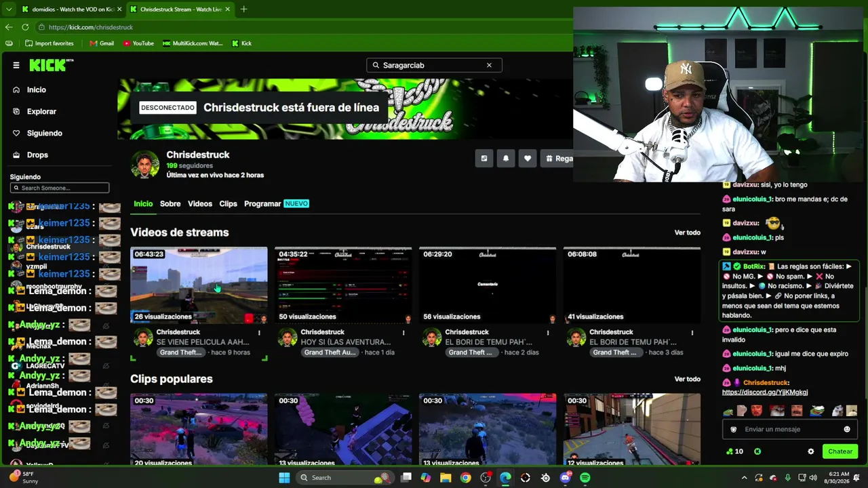868x488 pixels.
Task: Open options for the 56 visualizaciones video
Action: (x=548, y=333)
